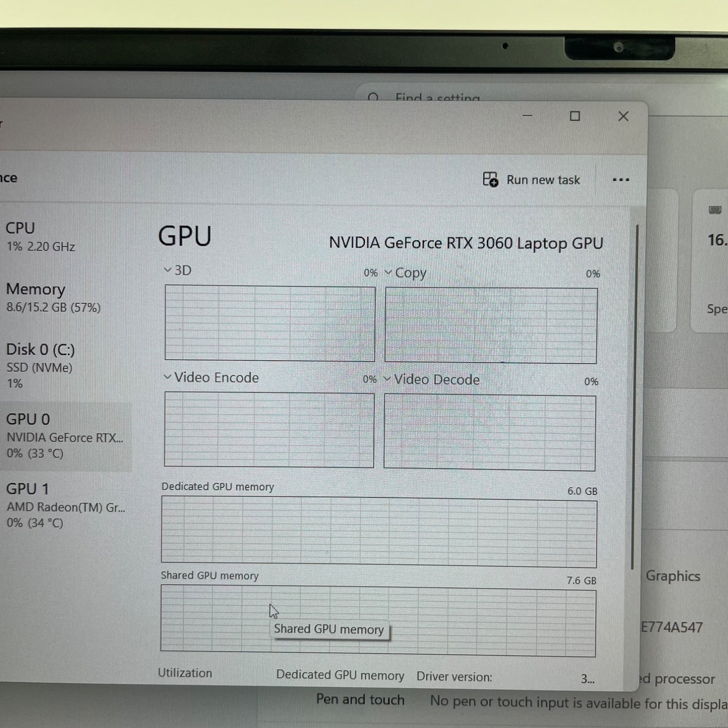
Task: Maximize the Task Manager window
Action: pos(575,116)
